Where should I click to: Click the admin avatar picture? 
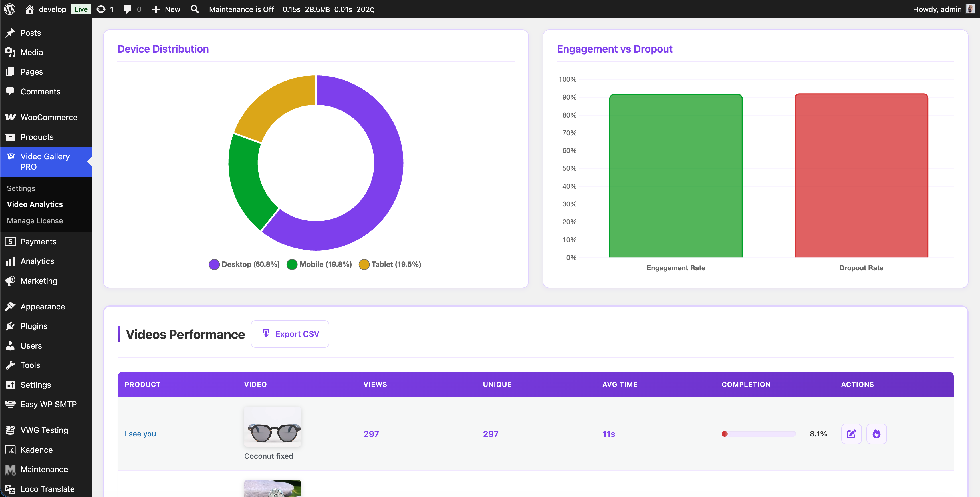(x=970, y=9)
